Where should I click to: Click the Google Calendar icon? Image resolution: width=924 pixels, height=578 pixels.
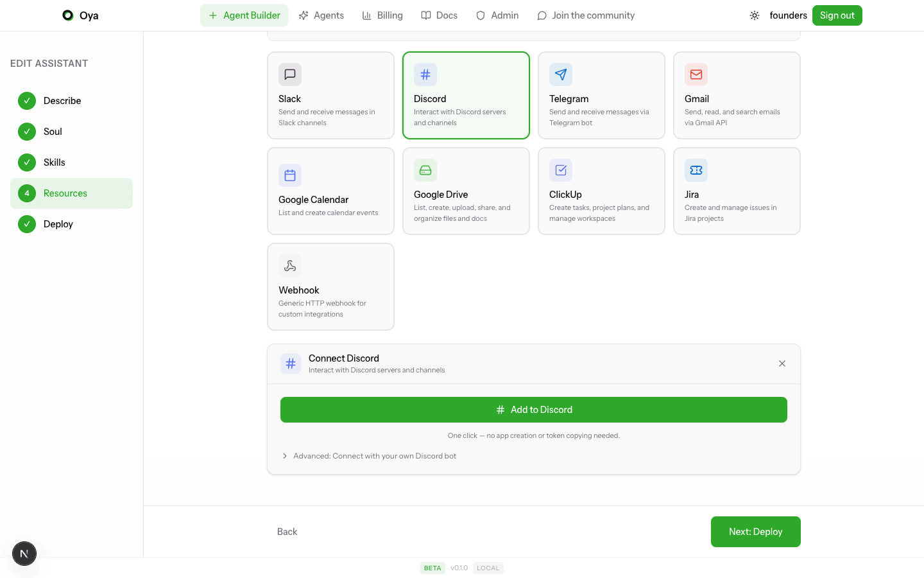coord(289,175)
